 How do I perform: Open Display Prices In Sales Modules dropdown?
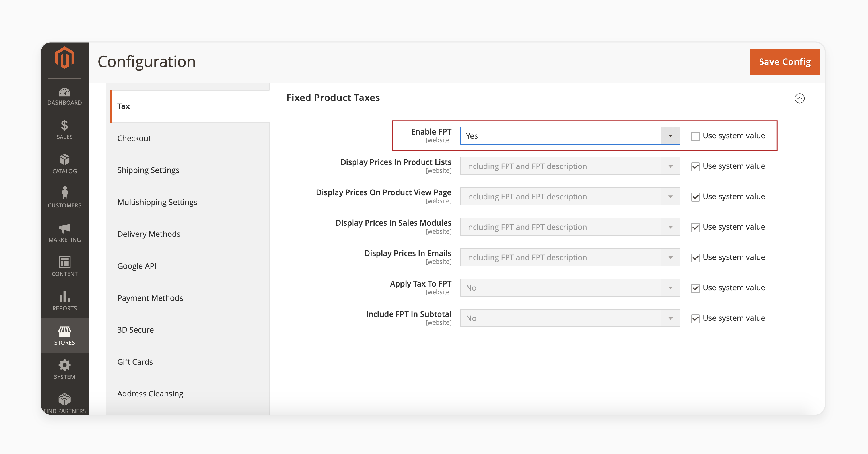570,227
